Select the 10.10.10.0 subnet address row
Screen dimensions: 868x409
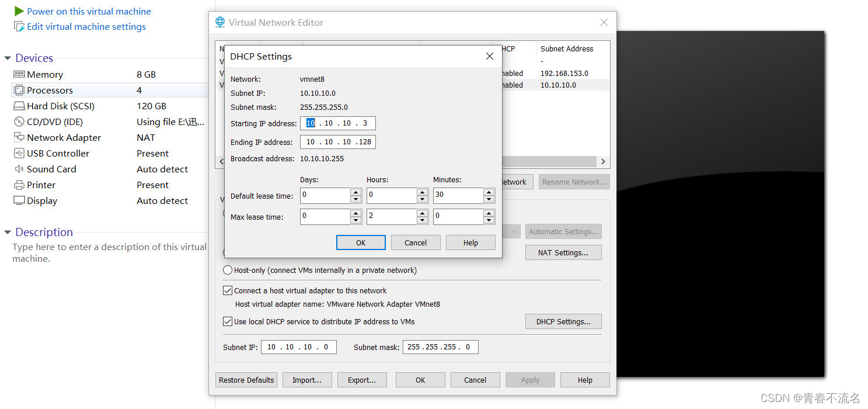coord(558,85)
